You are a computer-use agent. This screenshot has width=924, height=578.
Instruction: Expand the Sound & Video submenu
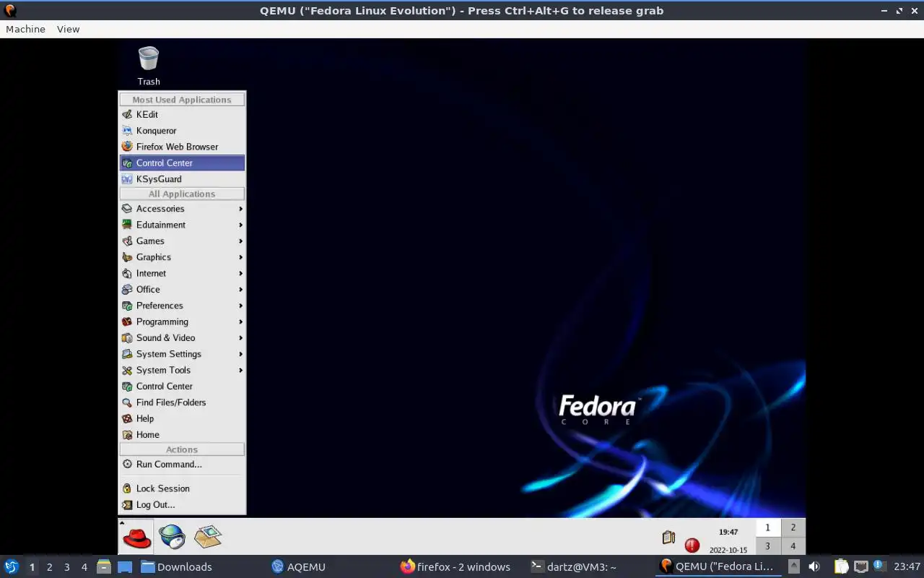tap(182, 338)
